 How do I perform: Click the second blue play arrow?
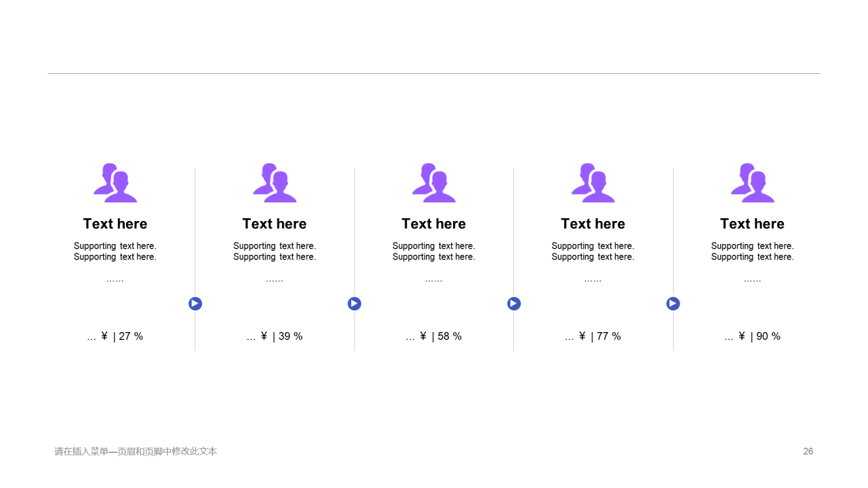click(x=355, y=304)
